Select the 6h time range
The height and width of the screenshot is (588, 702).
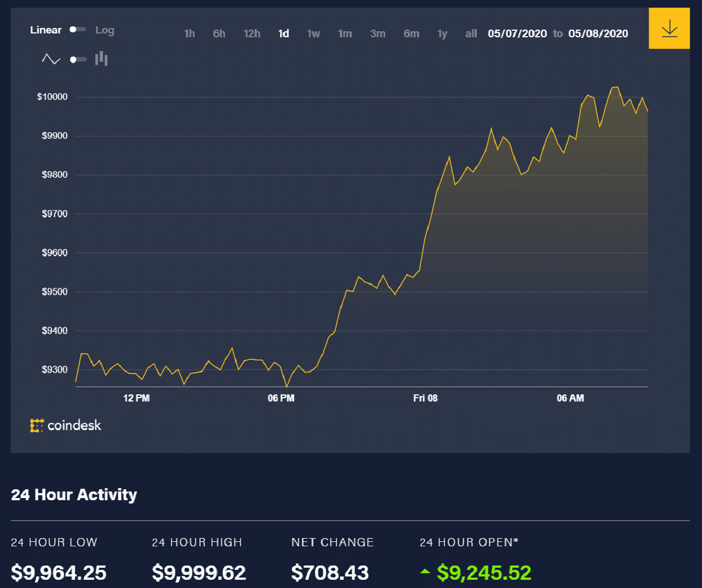tap(219, 33)
